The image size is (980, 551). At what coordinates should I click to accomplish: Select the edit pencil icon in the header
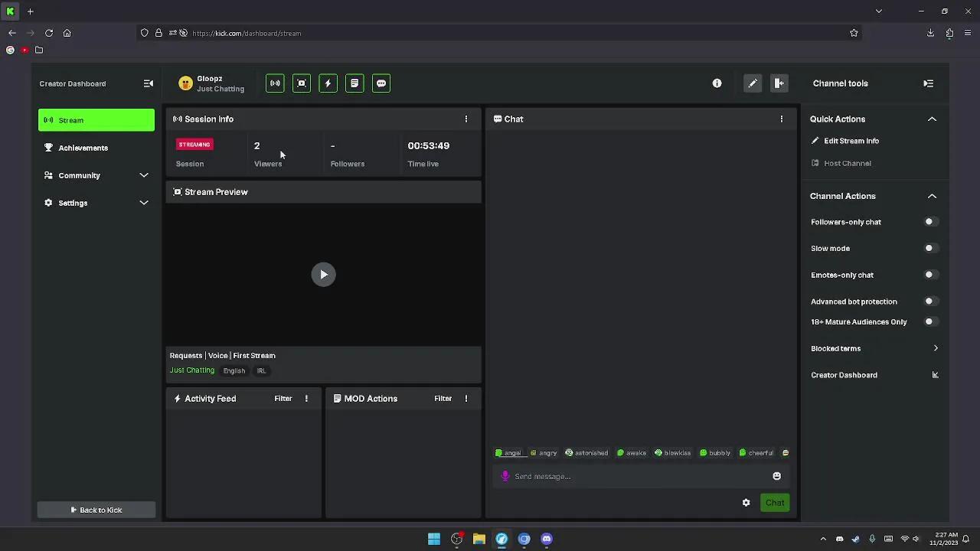point(752,83)
